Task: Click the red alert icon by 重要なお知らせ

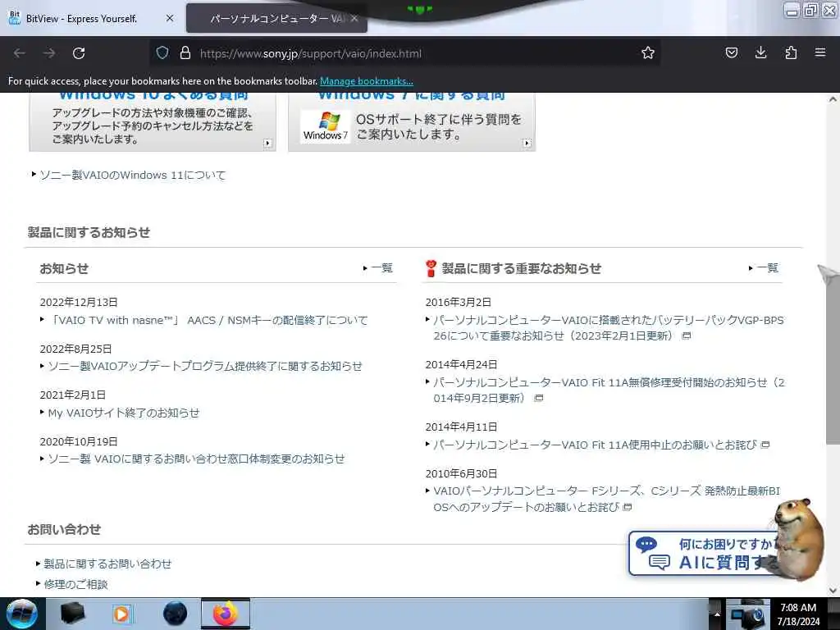Action: pyautogui.click(x=431, y=268)
